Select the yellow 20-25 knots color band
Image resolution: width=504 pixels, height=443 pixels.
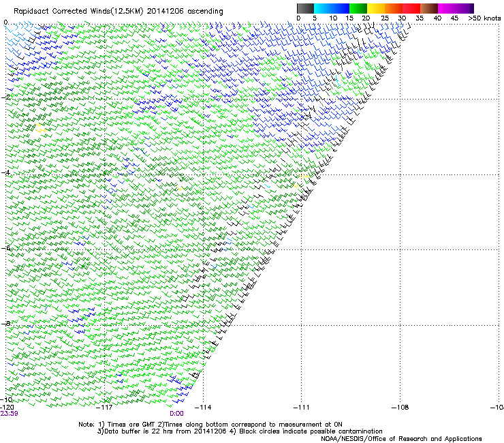(376, 8)
